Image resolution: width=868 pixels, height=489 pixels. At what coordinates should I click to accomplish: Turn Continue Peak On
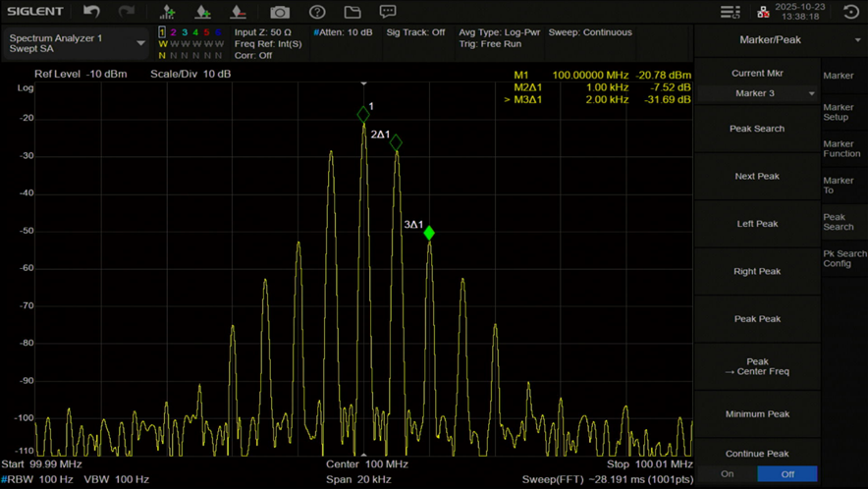pyautogui.click(x=728, y=473)
